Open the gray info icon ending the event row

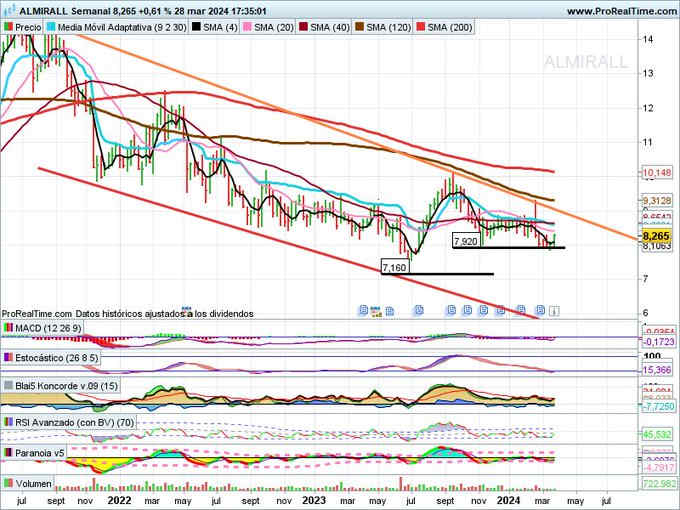click(554, 311)
